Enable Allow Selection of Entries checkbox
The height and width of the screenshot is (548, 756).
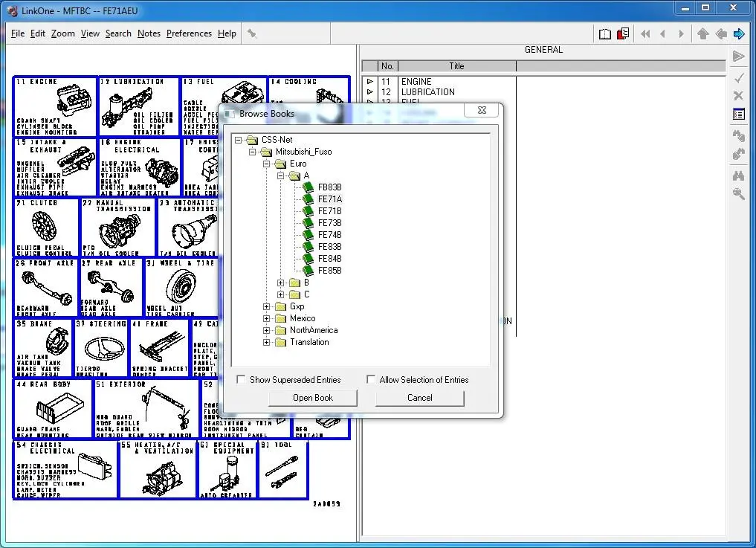(370, 379)
